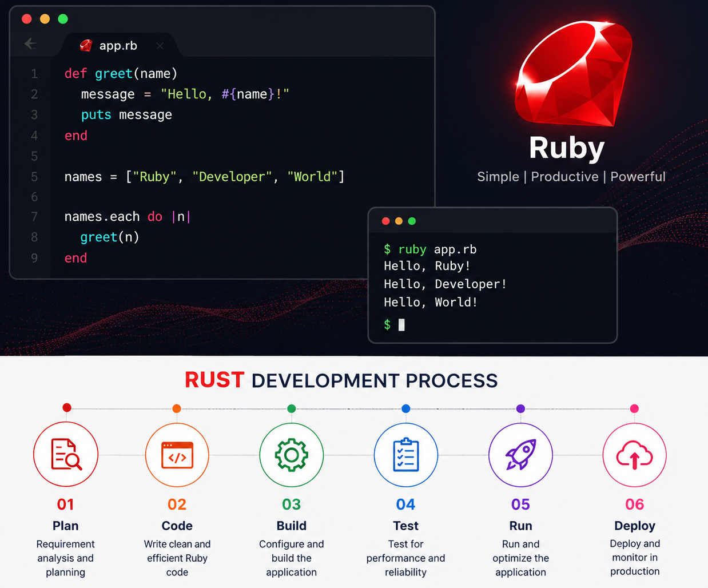Click 'puts' in the code editor
This screenshot has width=708, height=588.
[x=96, y=115]
